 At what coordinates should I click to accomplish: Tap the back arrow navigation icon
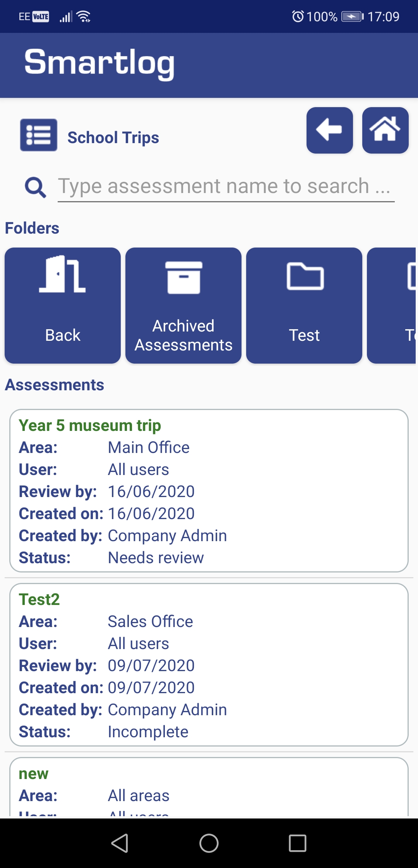click(x=329, y=131)
